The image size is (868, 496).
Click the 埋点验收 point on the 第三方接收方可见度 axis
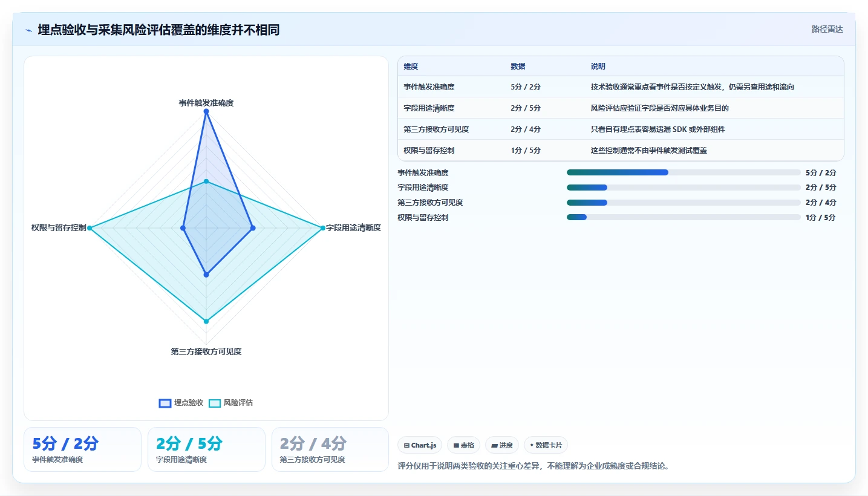click(x=206, y=275)
